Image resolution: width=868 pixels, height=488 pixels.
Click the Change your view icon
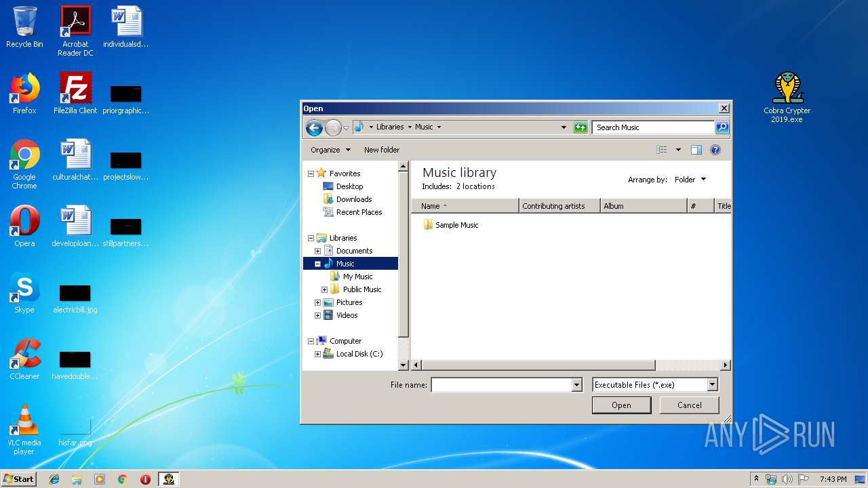tap(662, 150)
